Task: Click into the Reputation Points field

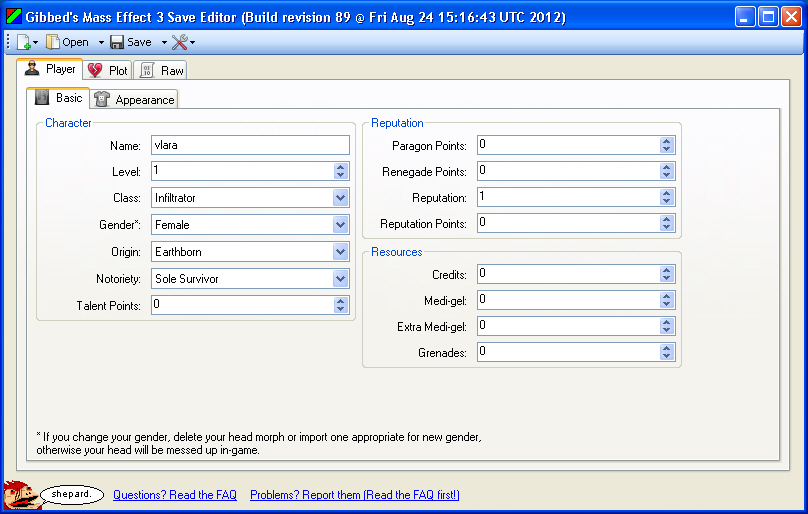Action: pos(568,223)
